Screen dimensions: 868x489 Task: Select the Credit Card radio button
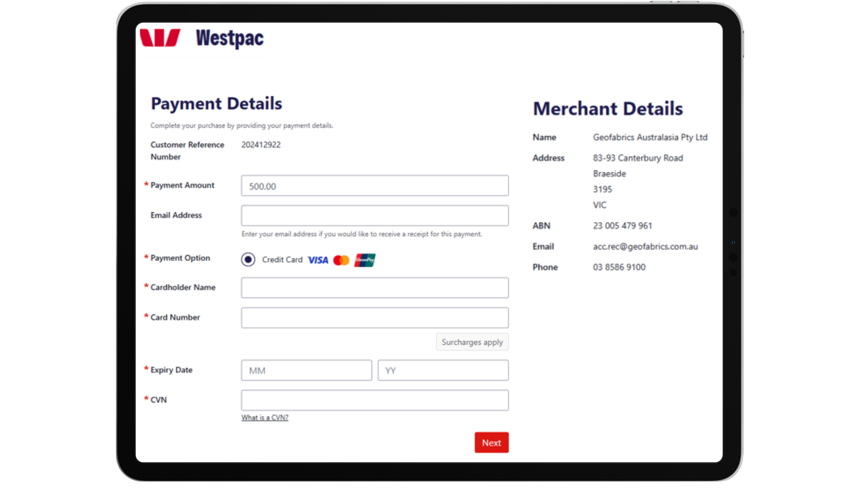pos(248,260)
